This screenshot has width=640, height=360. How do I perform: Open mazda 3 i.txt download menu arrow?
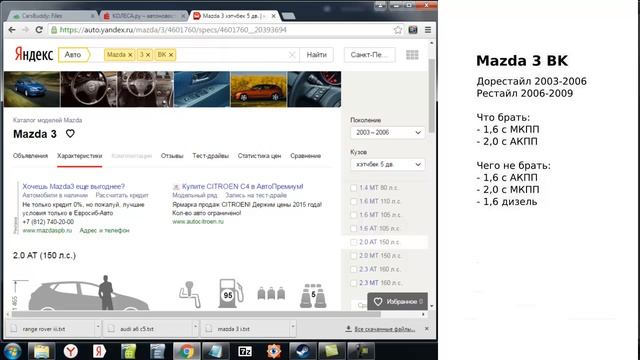pyautogui.click(x=293, y=328)
